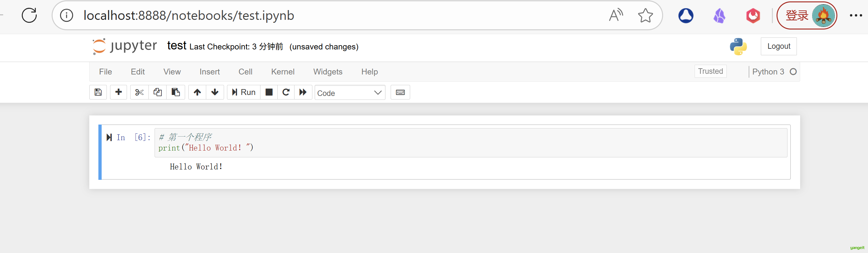The height and width of the screenshot is (253, 868).
Task: Restart kernel and rerun all with fast-forward icon
Action: [x=303, y=92]
